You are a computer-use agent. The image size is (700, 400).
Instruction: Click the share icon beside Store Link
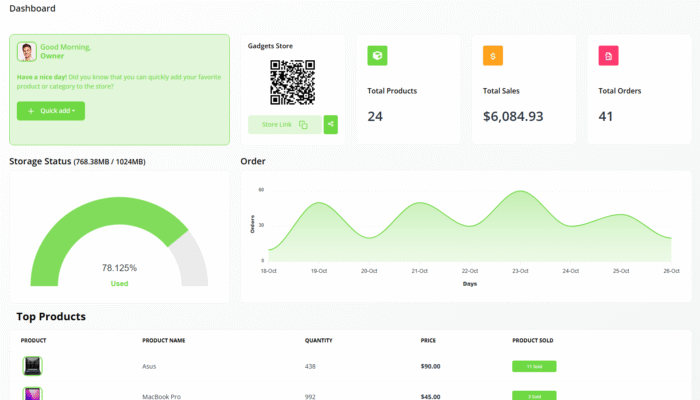(x=331, y=125)
